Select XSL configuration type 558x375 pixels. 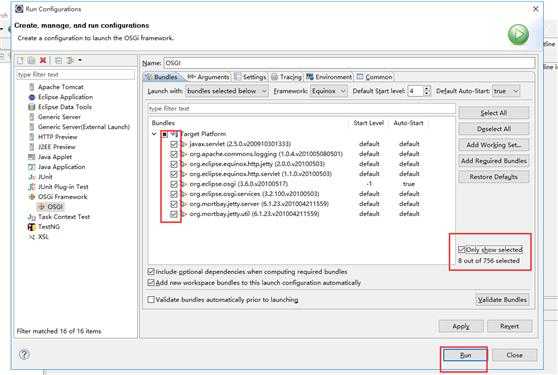[x=43, y=236]
